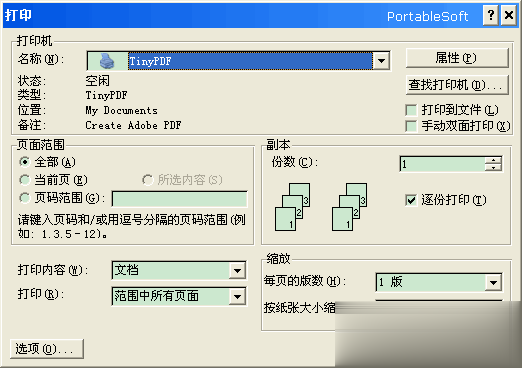Viewport: 522px width, 368px height.
Task: Click the 空闲 status value text
Action: (x=97, y=81)
